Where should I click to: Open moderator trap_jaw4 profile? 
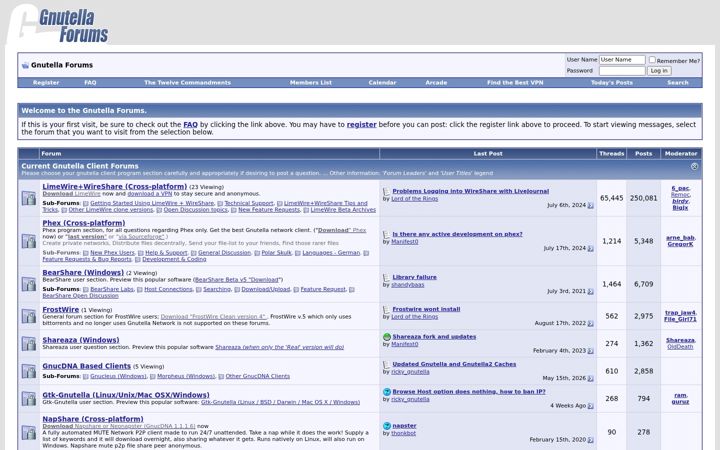click(x=680, y=313)
